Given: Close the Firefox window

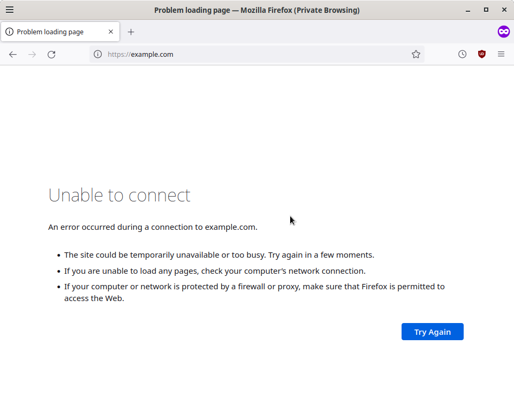Looking at the screenshot, I should tap(504, 10).
